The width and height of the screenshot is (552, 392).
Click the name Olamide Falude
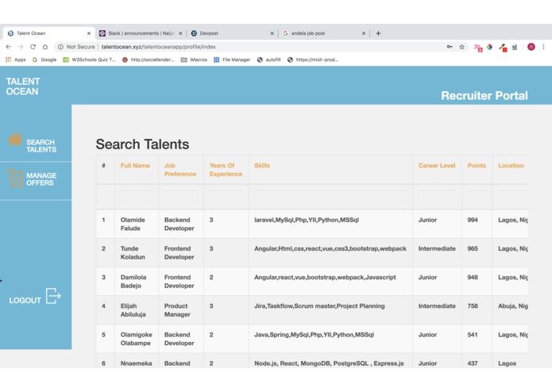(x=133, y=224)
